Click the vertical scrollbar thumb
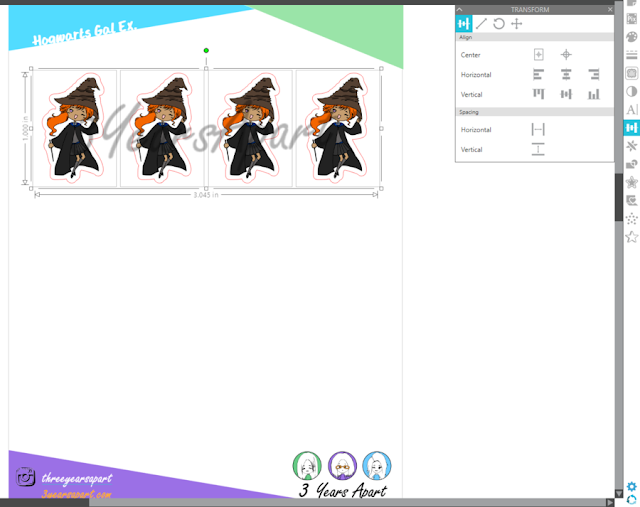Image resolution: width=640 pixels, height=507 pixels. 619,197
